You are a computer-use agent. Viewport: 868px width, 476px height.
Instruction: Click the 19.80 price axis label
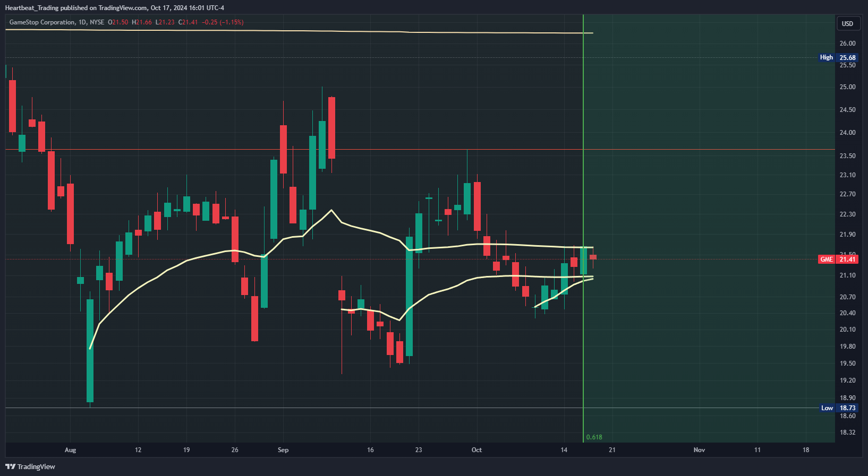[848, 347]
